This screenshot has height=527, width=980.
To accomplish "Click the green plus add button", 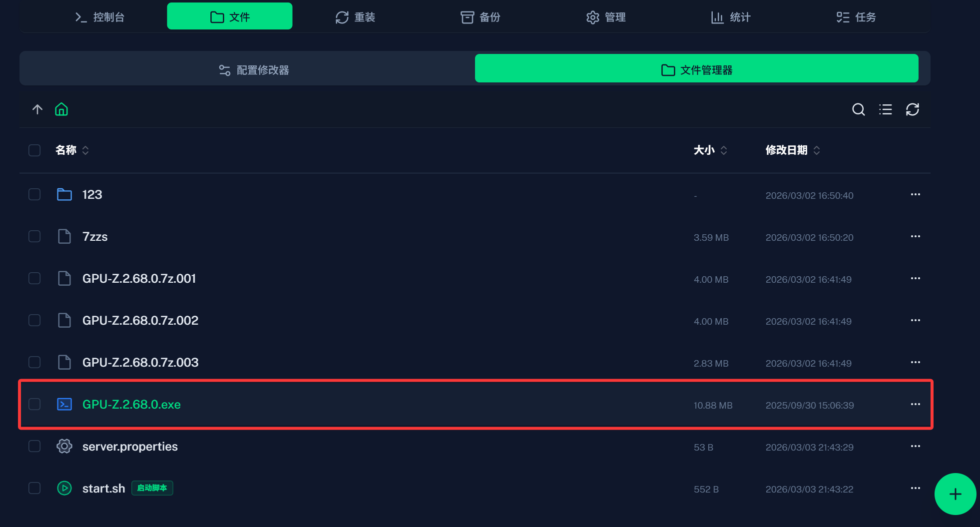I will (x=955, y=494).
